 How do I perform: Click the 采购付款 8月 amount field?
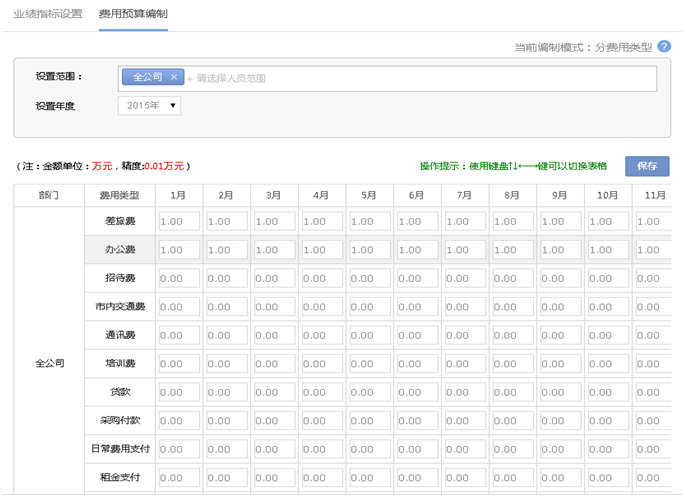513,420
